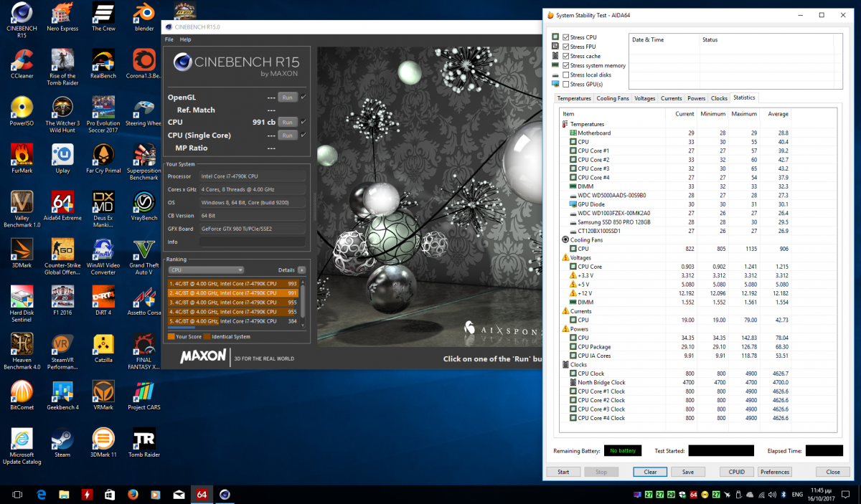This screenshot has height=504, width=861.
Task: Open Preferences in AIDA64
Action: [x=775, y=472]
